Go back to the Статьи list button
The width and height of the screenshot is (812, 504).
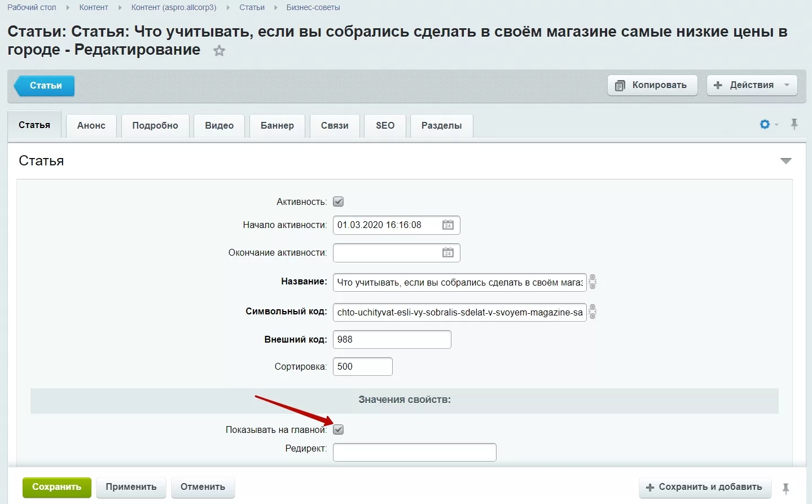pos(45,86)
